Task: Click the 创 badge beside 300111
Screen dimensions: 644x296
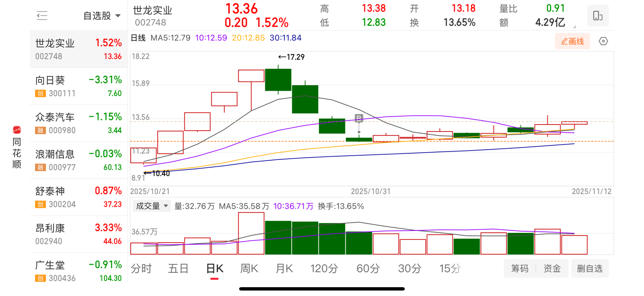Action: [41, 93]
